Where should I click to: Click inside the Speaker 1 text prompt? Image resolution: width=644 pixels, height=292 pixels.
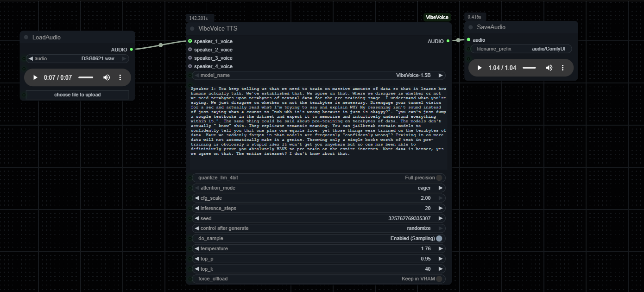pos(318,127)
